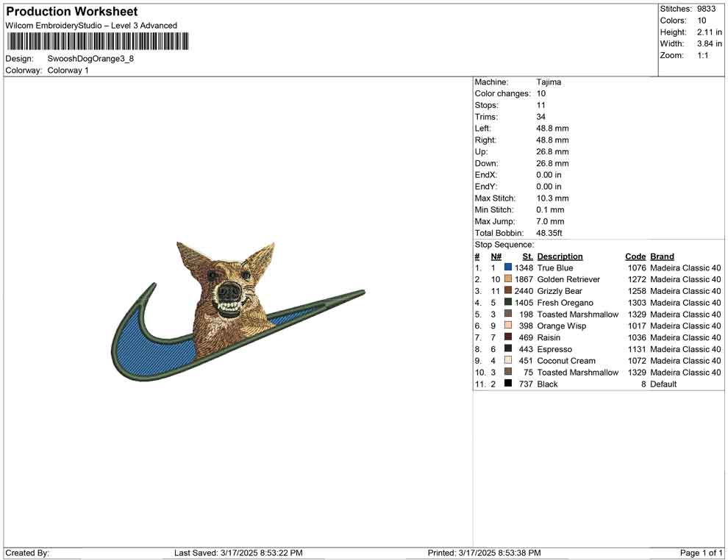Click the 'Created By:' footer label
Viewport: 728px width, 560px height.
point(27,553)
